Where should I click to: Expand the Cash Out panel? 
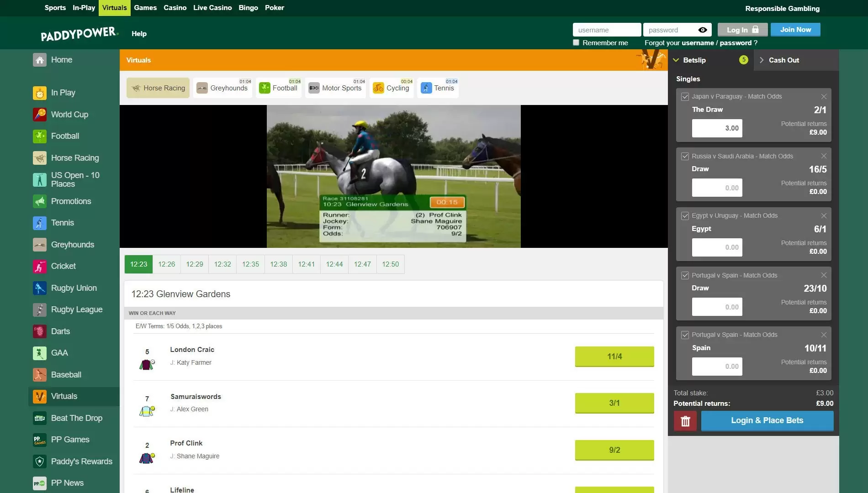(x=796, y=60)
